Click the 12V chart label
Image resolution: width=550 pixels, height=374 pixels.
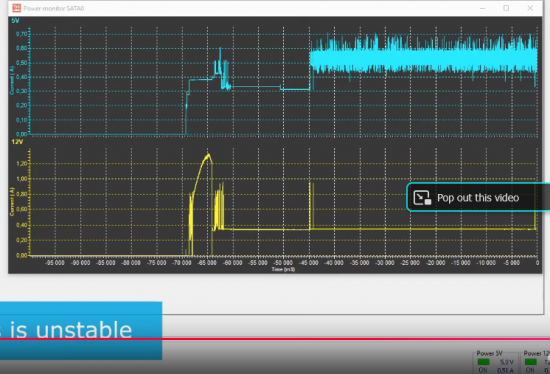pos(17,142)
